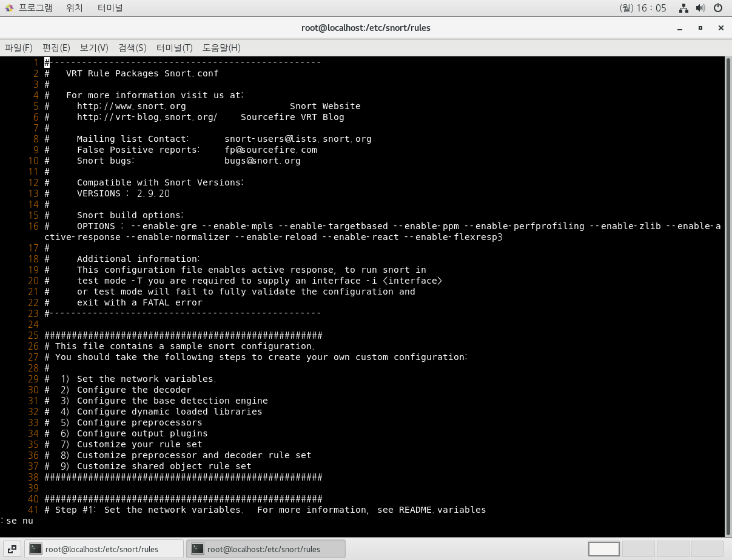Click terminal icon of second taskbar entry

point(197,549)
